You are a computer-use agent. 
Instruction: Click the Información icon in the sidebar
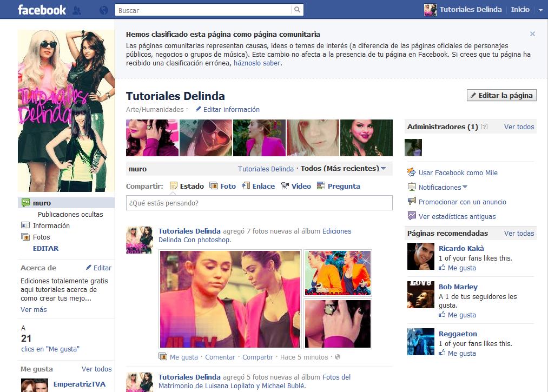25,225
